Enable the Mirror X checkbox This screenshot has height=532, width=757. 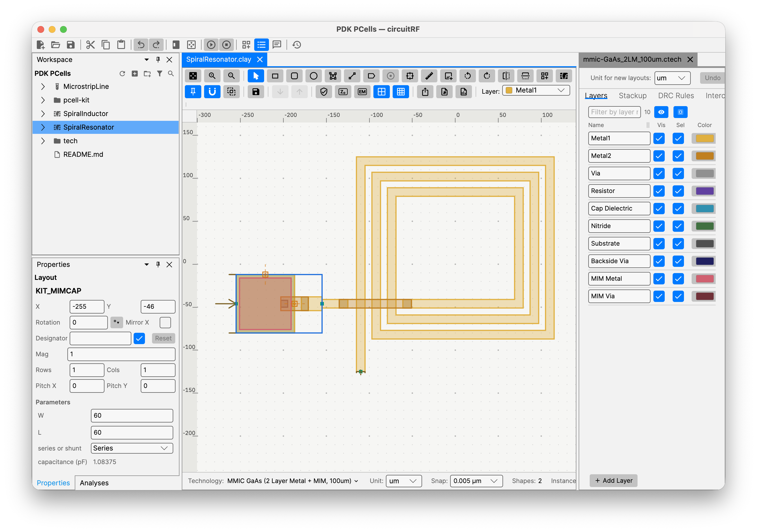pyautogui.click(x=165, y=322)
